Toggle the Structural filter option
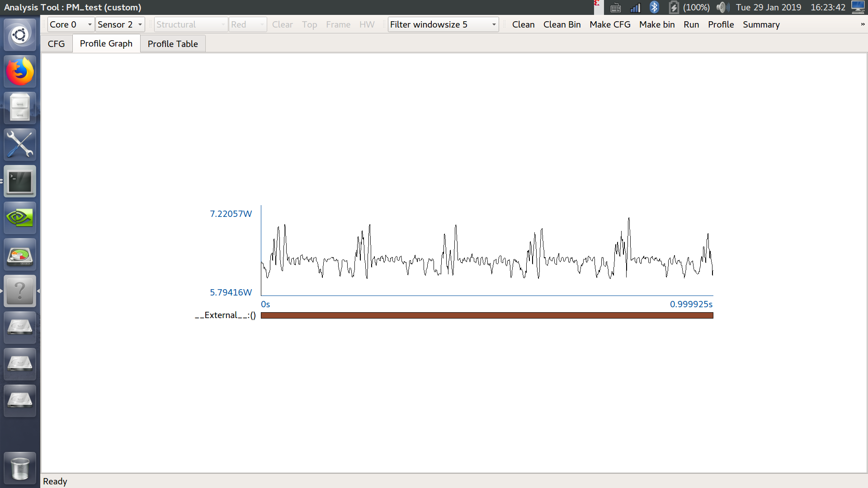Viewport: 868px width, 488px height. [189, 24]
